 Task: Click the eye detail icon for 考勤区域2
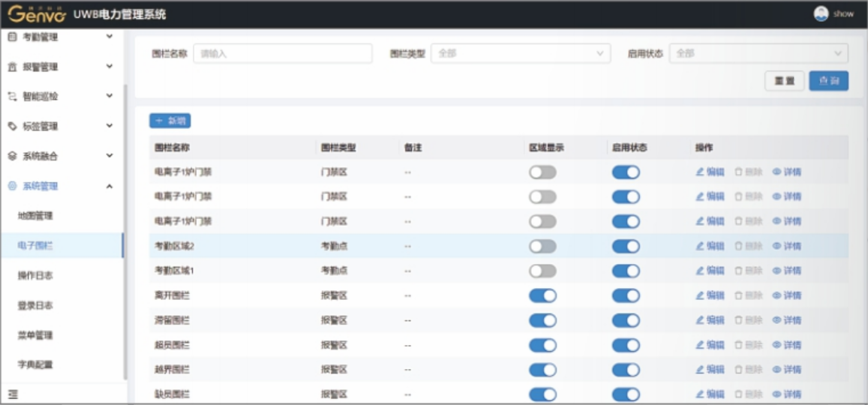tap(776, 246)
